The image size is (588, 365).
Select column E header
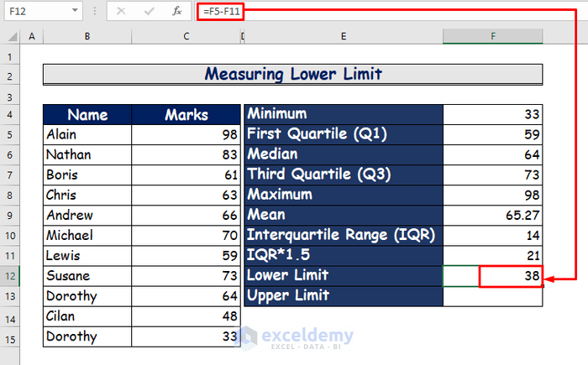344,36
